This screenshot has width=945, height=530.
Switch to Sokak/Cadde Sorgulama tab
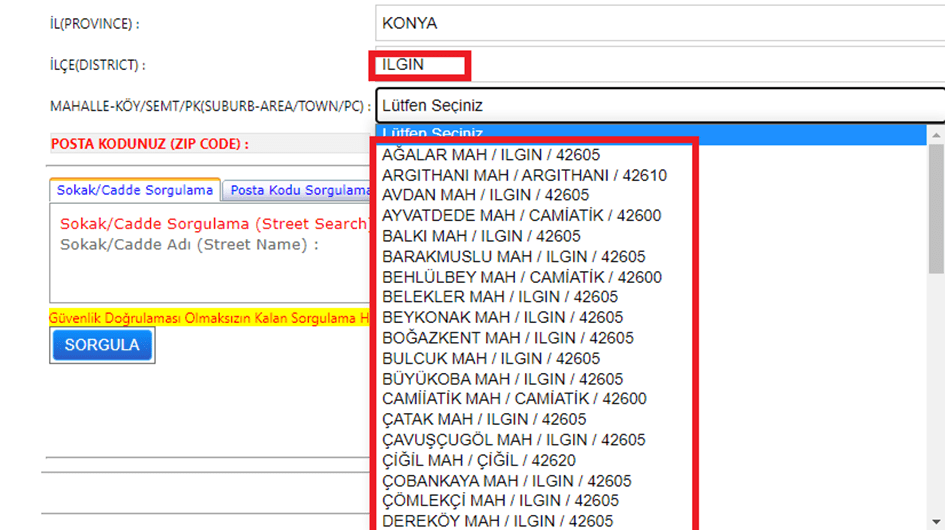pyautogui.click(x=135, y=190)
